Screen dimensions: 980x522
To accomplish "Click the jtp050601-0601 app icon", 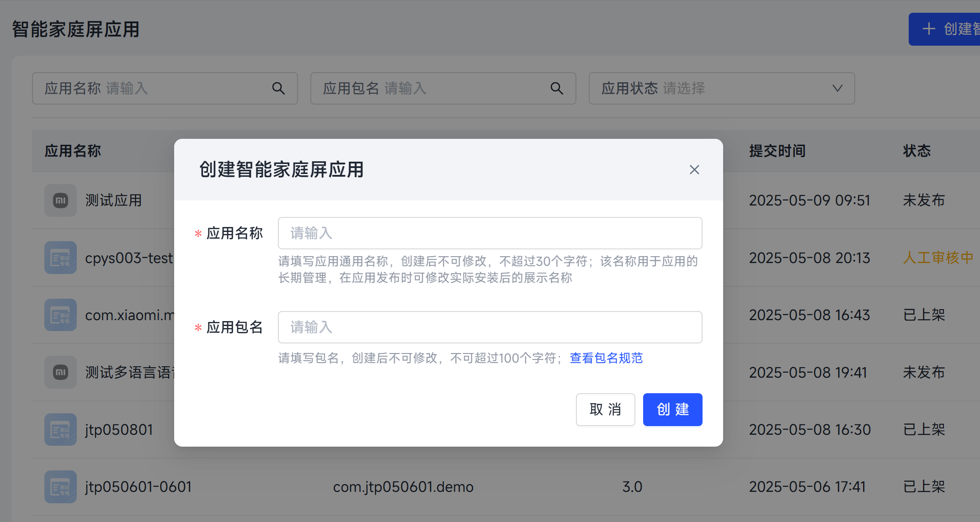I will (x=60, y=487).
